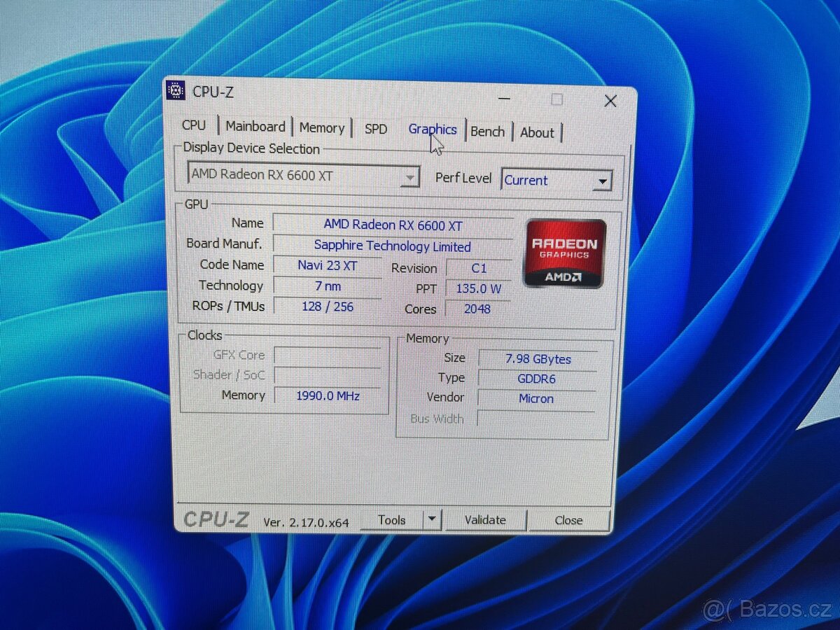Select the Memory tab
The image size is (840, 630).
click(x=321, y=127)
